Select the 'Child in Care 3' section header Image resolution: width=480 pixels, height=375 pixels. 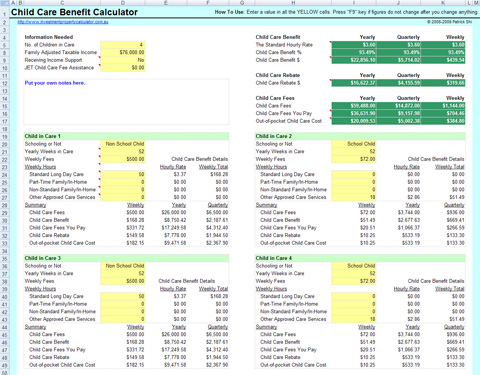coord(126,258)
